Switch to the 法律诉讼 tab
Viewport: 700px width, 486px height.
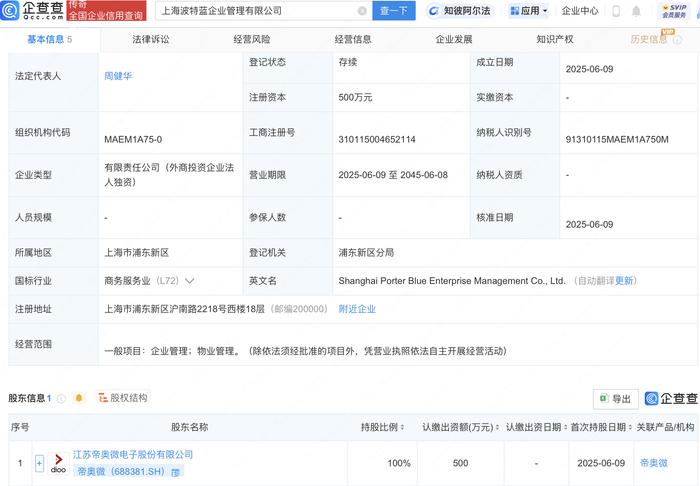(151, 39)
